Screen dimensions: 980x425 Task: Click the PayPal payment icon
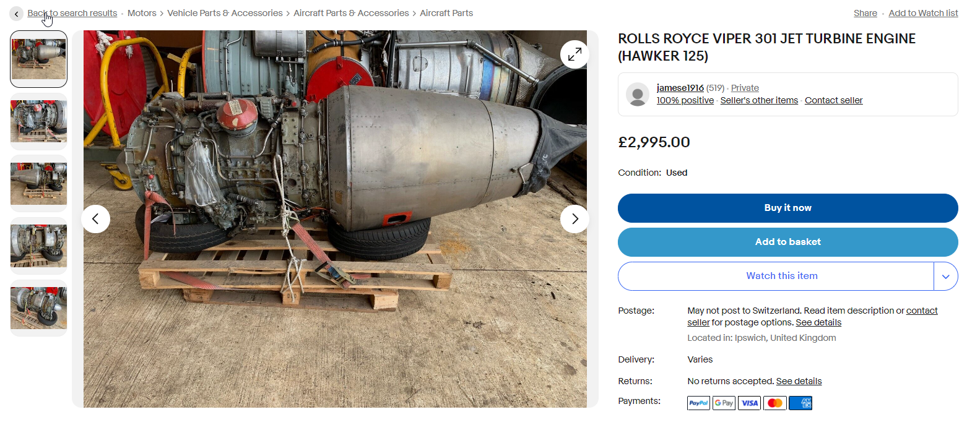698,403
